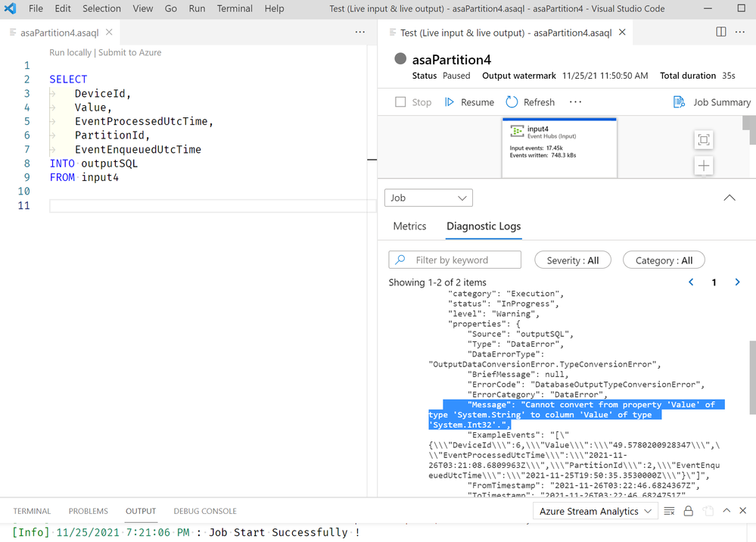Image resolution: width=756 pixels, height=542 pixels.
Task: Clear the output panel
Action: point(669,511)
